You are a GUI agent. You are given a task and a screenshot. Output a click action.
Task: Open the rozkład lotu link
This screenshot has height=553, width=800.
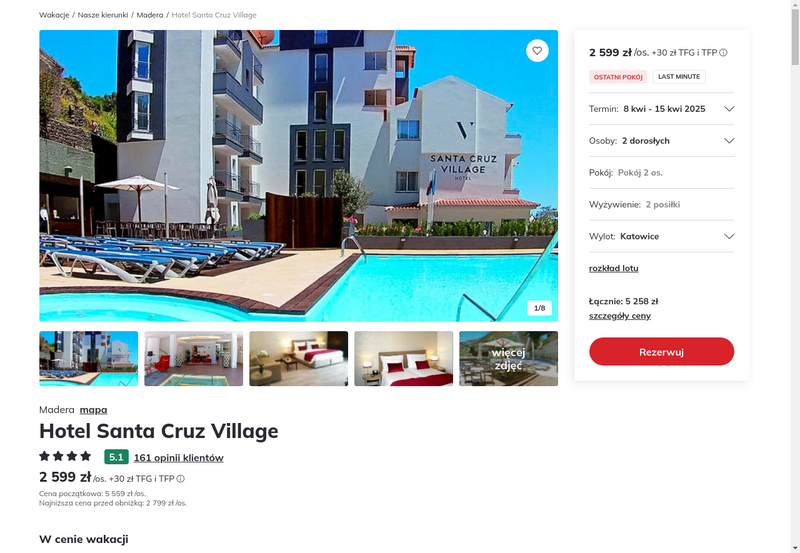pyautogui.click(x=613, y=268)
